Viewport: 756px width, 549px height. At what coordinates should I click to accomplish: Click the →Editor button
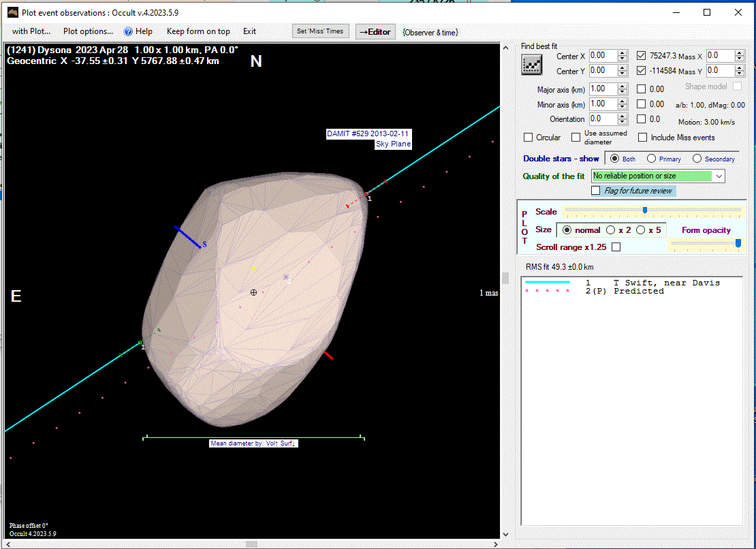point(375,31)
